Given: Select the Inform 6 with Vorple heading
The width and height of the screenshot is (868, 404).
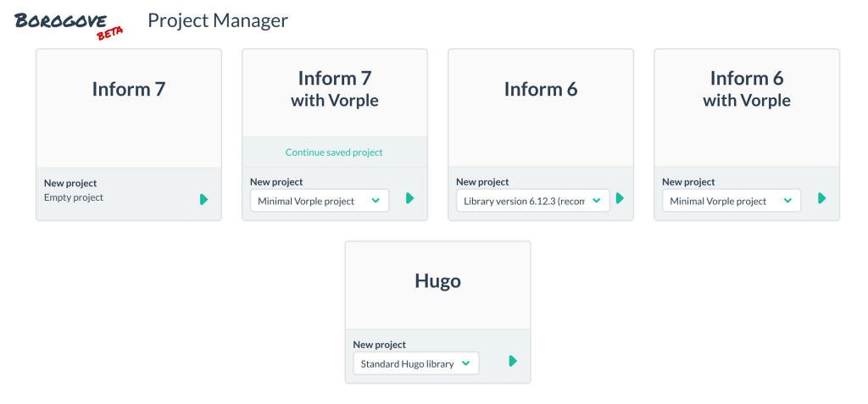Looking at the screenshot, I should click(x=746, y=89).
